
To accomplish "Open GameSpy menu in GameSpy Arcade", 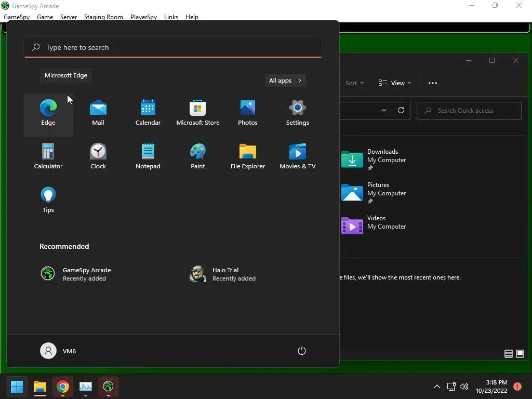I will [17, 17].
